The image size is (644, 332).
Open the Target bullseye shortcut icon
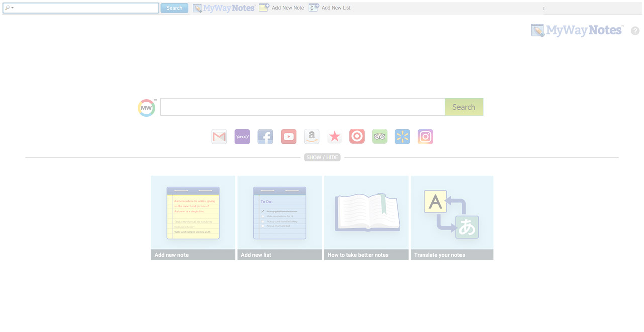357,137
